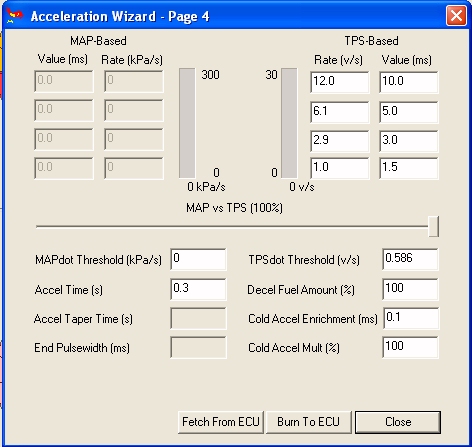The height and width of the screenshot is (447, 472).
Task: Click the Cold Accel Mult field
Action: pos(410,347)
